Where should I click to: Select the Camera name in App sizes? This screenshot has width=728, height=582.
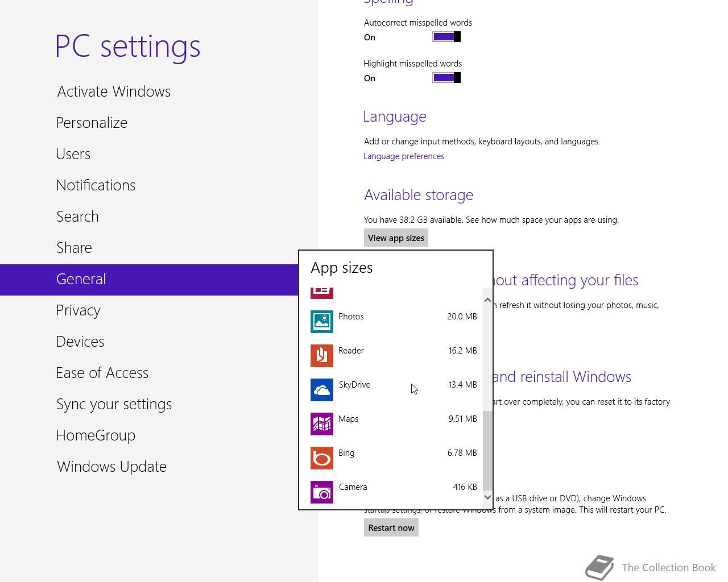353,487
